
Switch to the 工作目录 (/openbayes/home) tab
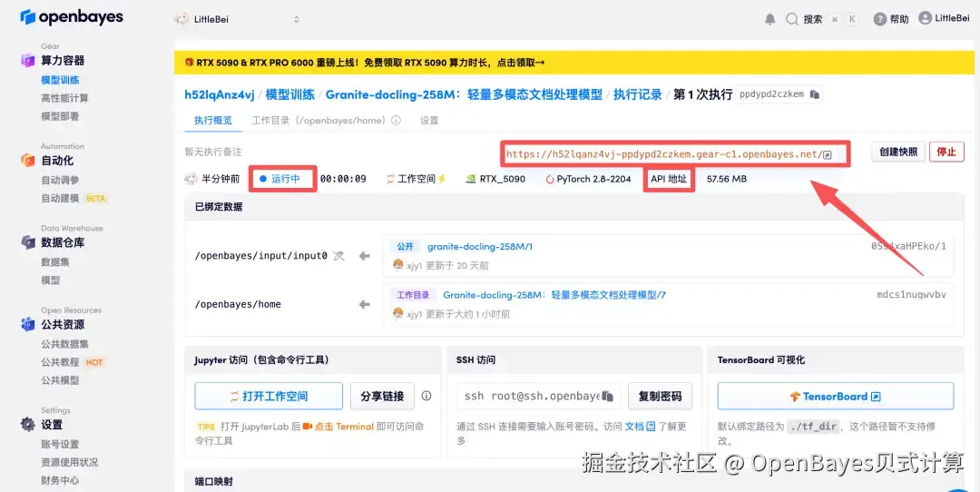pyautogui.click(x=318, y=120)
